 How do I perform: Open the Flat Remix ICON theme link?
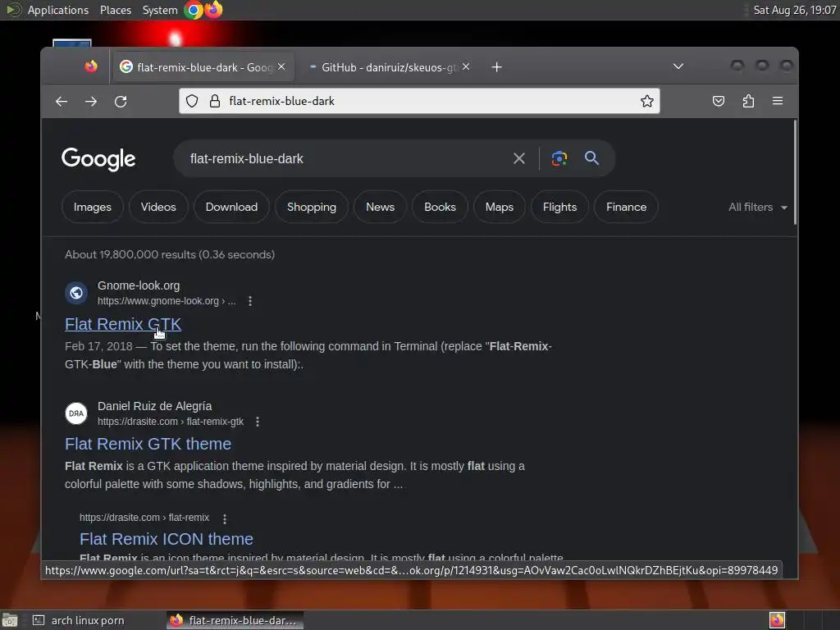pyautogui.click(x=166, y=539)
